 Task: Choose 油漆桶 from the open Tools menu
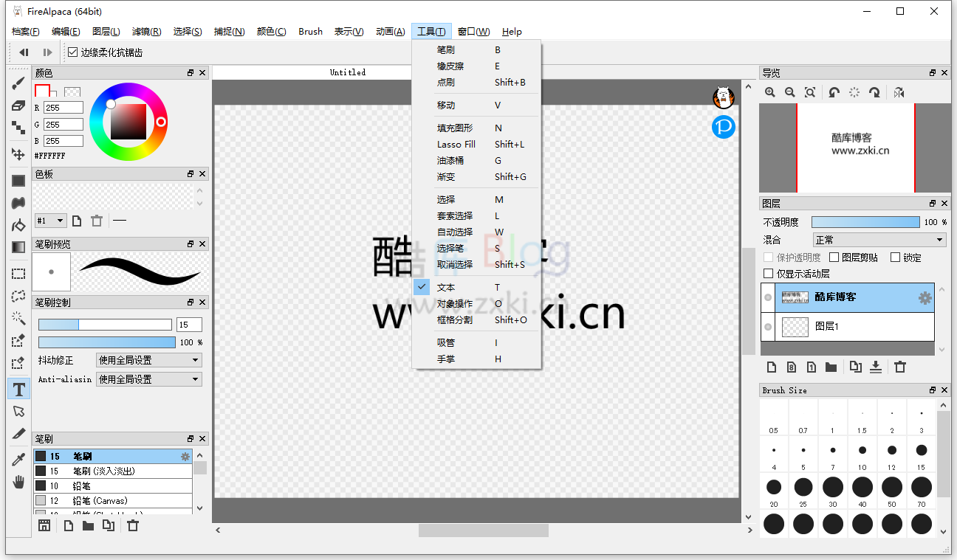tap(450, 160)
